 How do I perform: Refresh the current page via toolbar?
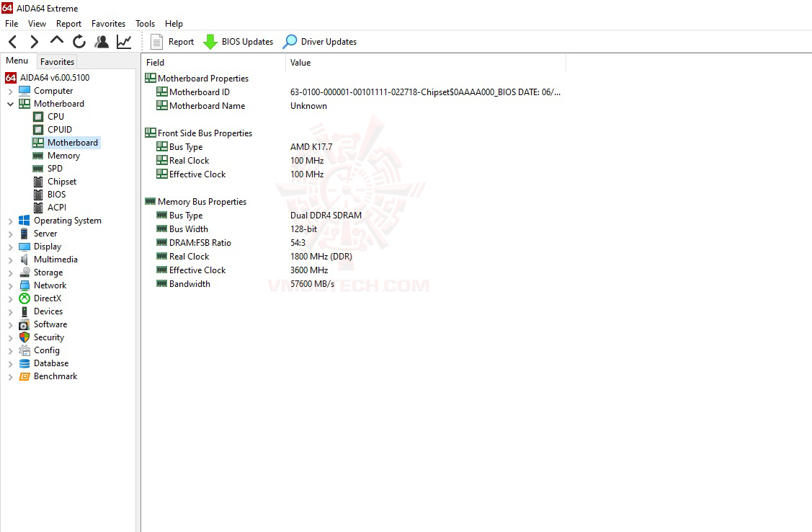(x=79, y=41)
